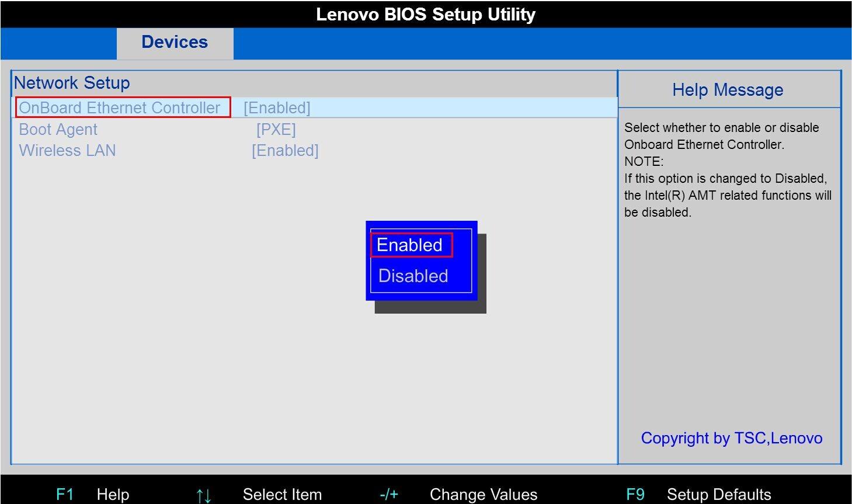This screenshot has width=852, height=504.
Task: Click the Network Setup heading
Action: pyautogui.click(x=72, y=83)
